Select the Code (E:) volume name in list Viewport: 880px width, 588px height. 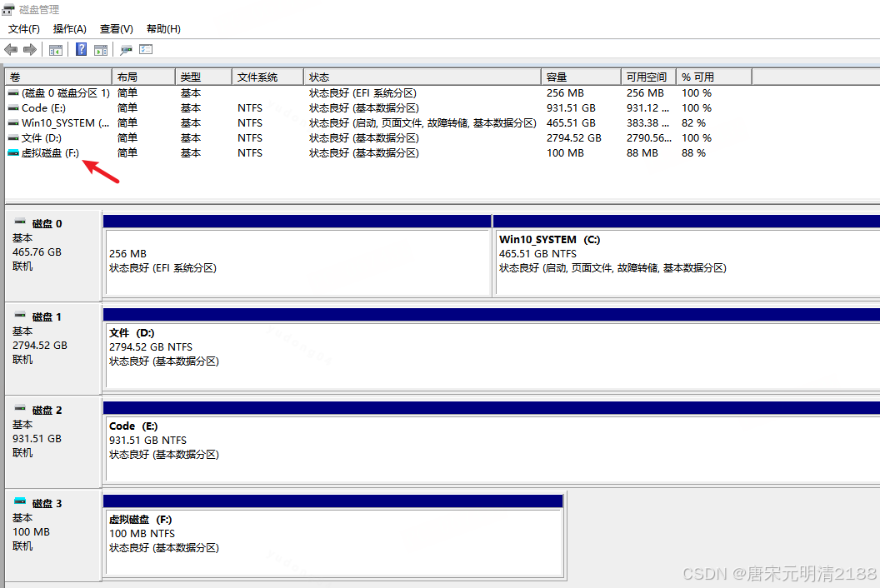point(43,108)
